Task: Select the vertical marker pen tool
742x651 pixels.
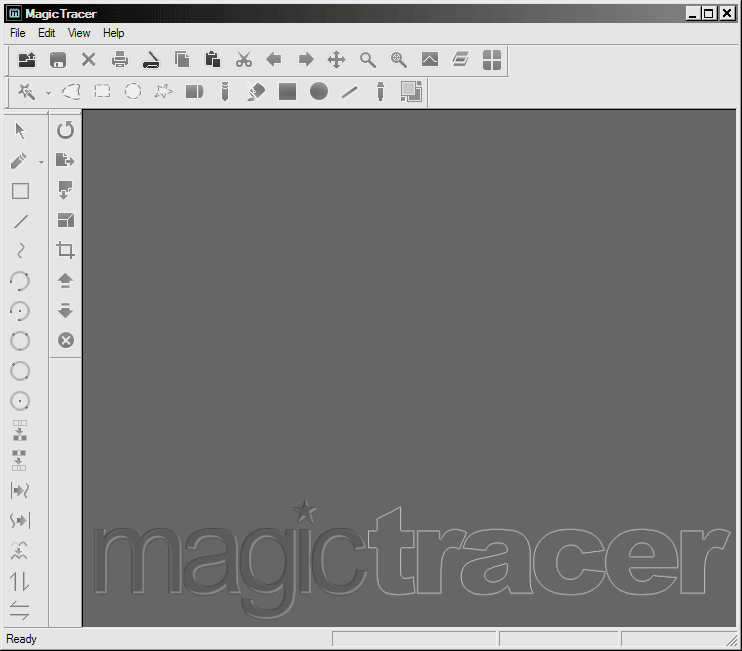Action: [x=225, y=91]
